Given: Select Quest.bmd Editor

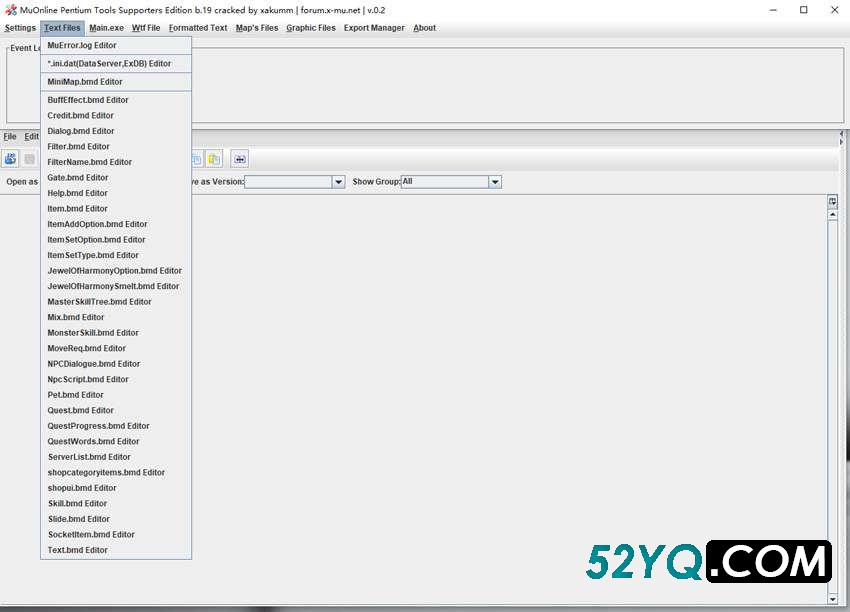Looking at the screenshot, I should pyautogui.click(x=116, y=410).
